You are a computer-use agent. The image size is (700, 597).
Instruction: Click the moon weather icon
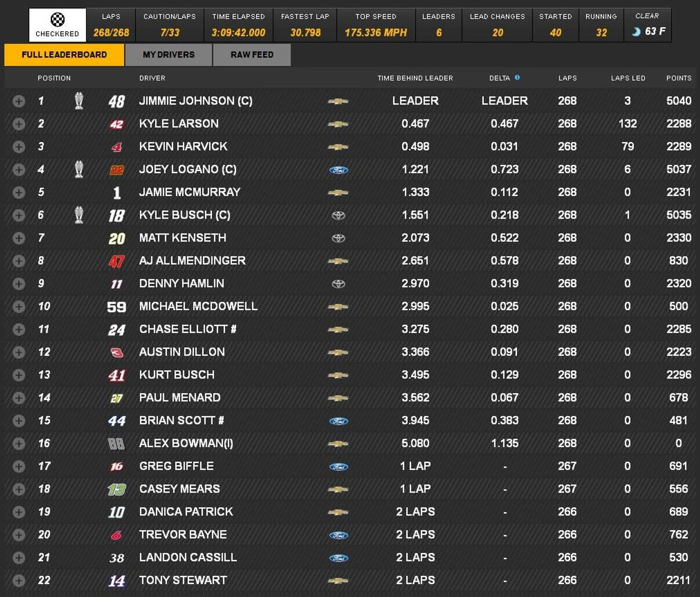point(636,32)
